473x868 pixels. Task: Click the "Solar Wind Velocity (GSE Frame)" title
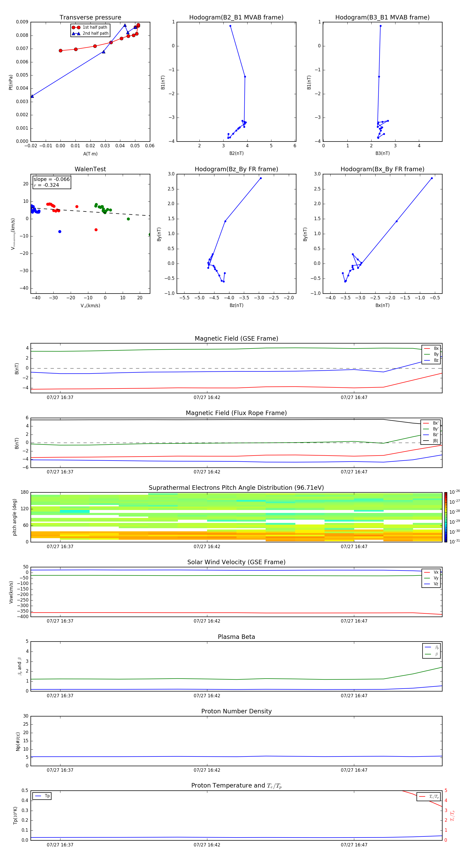tap(236, 562)
